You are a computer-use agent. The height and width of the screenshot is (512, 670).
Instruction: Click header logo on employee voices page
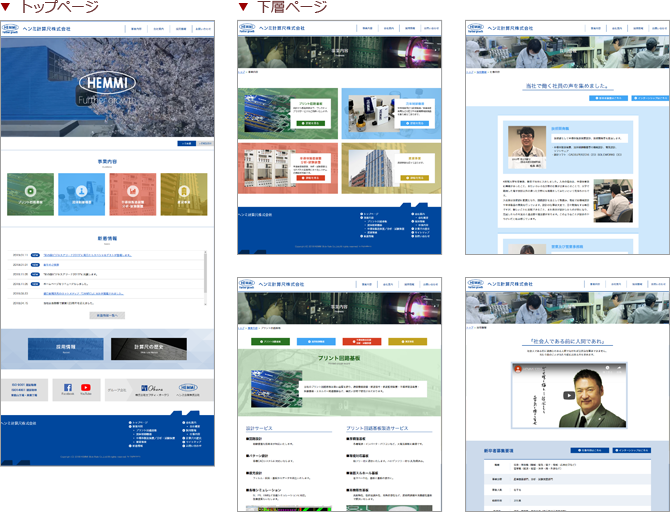coord(475,28)
